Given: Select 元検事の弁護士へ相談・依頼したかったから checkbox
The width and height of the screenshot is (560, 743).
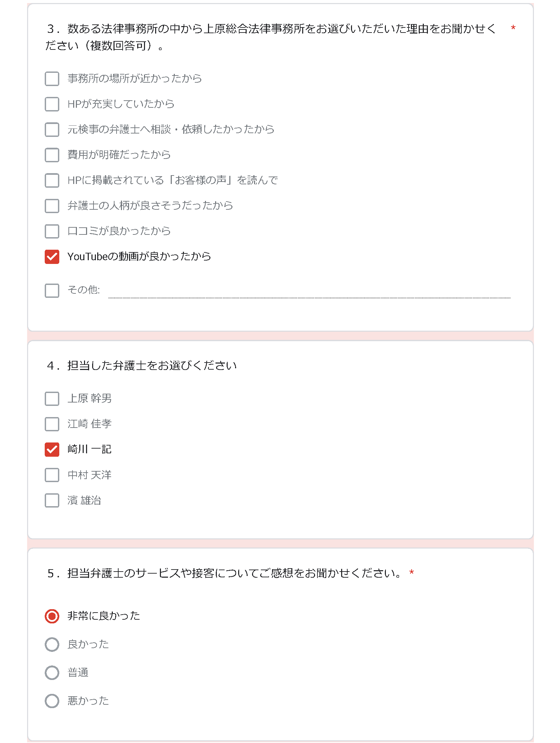Looking at the screenshot, I should 52,129.
